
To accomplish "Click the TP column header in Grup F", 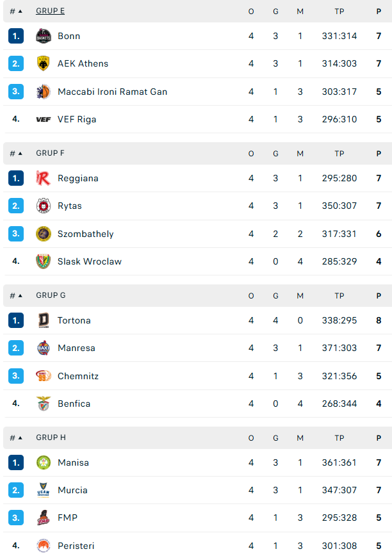I will tap(339, 154).
